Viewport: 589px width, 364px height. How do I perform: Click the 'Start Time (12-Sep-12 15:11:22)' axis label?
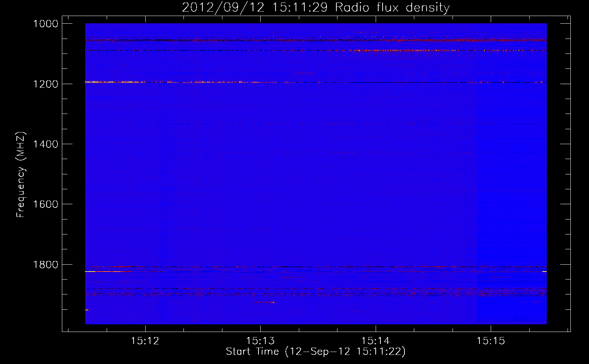click(316, 352)
